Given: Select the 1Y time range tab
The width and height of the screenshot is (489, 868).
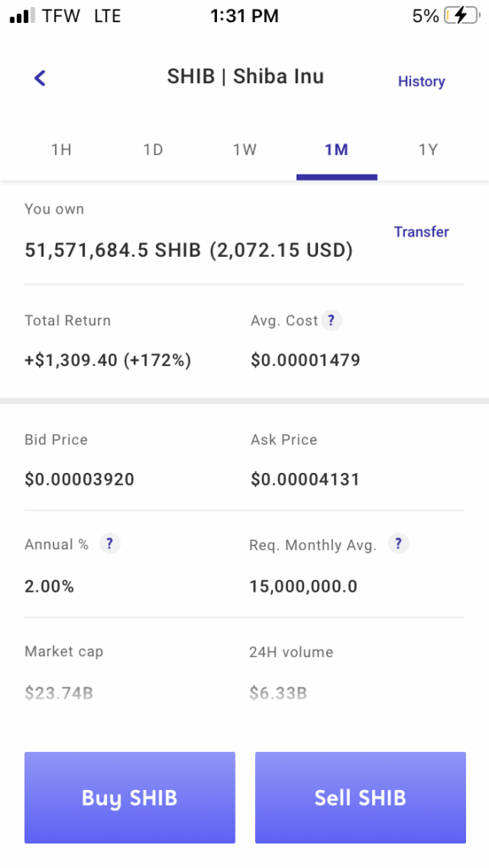Looking at the screenshot, I should tap(428, 150).
